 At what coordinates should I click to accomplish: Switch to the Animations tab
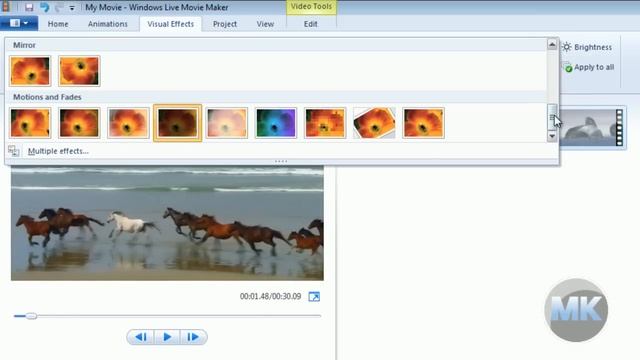pyautogui.click(x=108, y=24)
